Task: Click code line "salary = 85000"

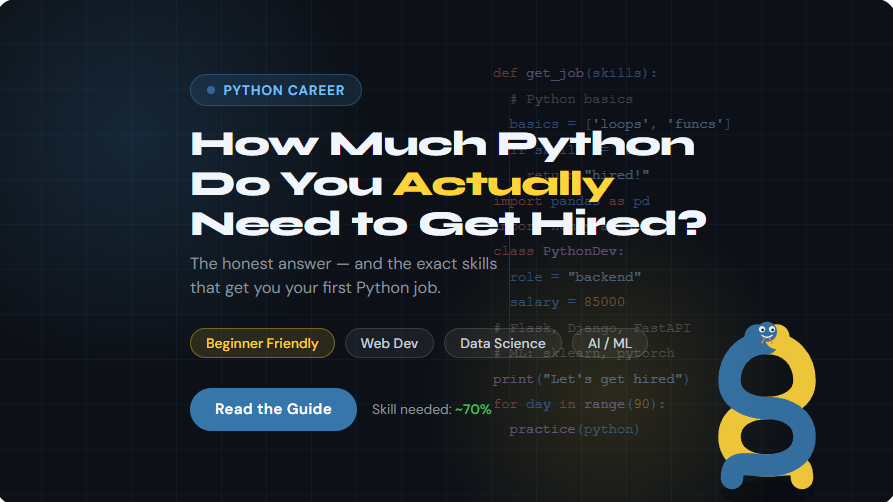Action: point(567,302)
